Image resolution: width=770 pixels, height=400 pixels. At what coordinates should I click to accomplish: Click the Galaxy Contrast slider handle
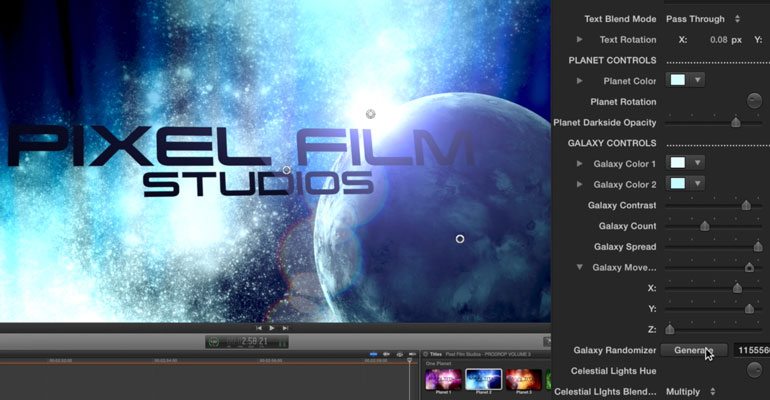[746, 205]
